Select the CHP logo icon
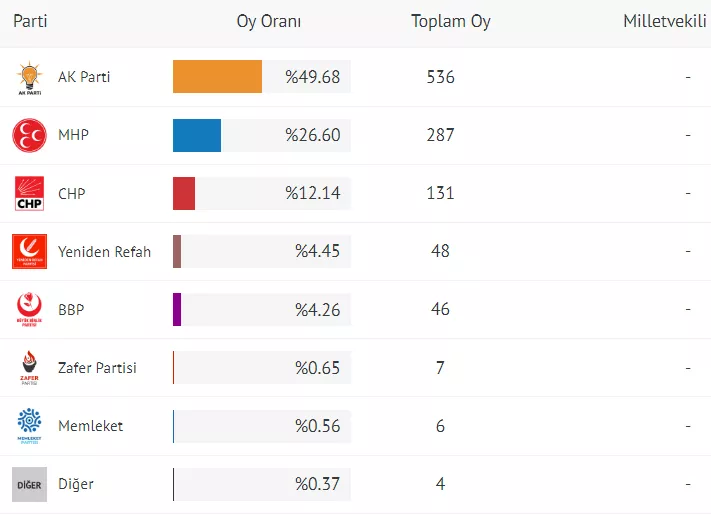This screenshot has height=515, width=711. (x=29, y=193)
